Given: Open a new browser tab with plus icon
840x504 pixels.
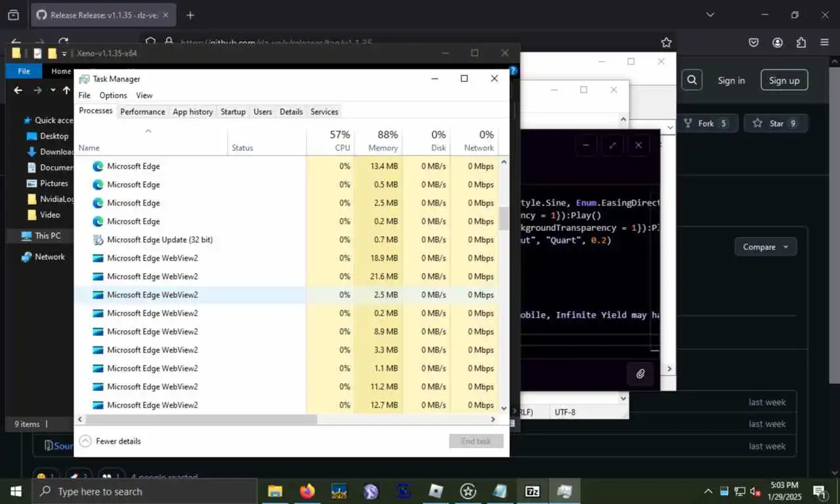Looking at the screenshot, I should tap(190, 15).
